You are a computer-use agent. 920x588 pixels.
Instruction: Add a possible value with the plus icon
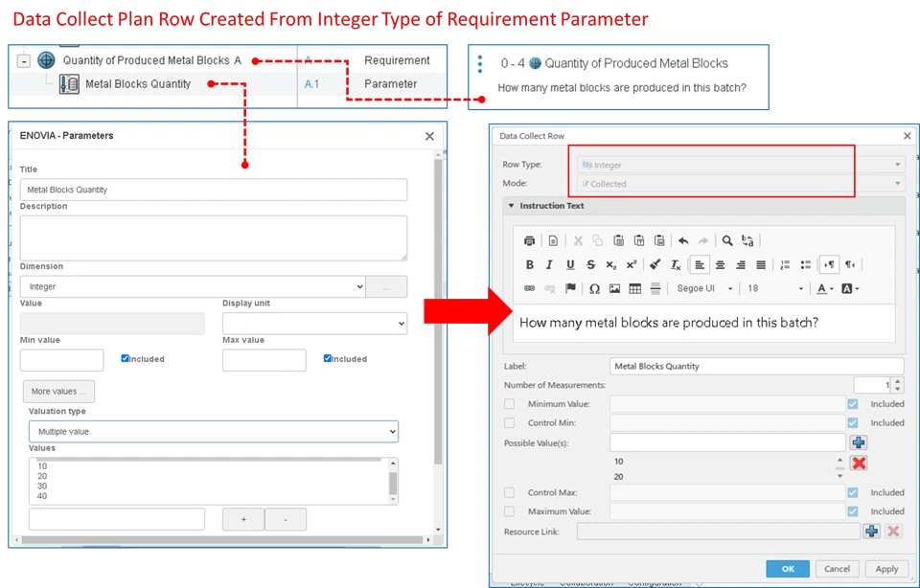859,442
